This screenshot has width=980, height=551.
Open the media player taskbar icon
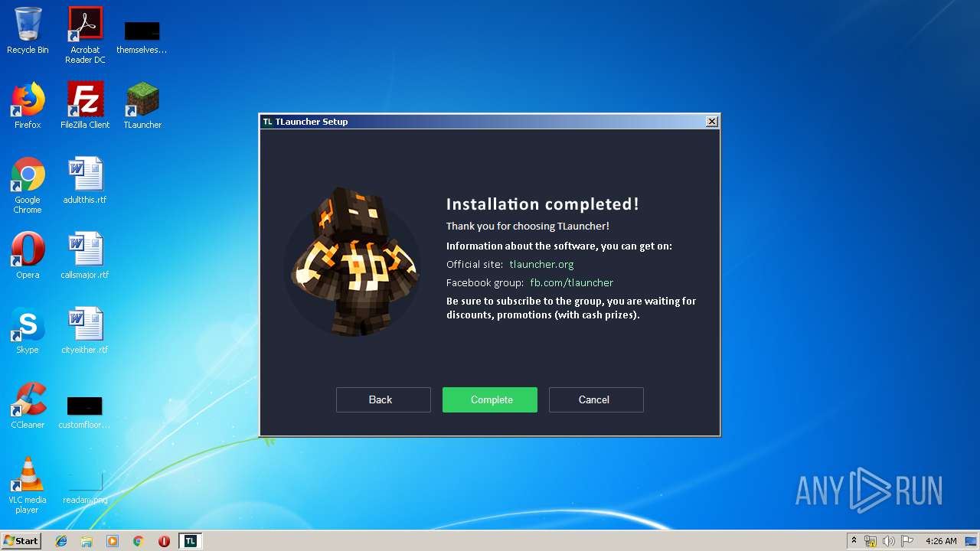coord(113,541)
